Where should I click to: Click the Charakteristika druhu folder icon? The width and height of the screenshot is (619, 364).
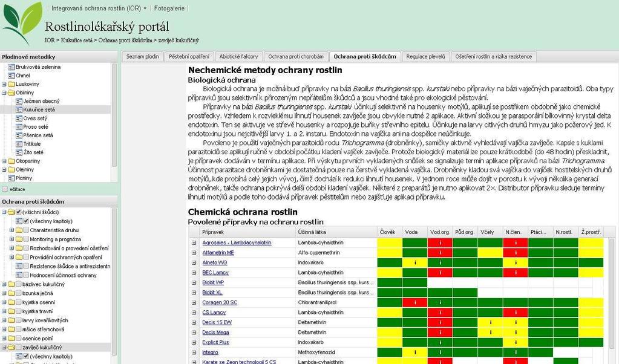pyautogui.click(x=19, y=230)
